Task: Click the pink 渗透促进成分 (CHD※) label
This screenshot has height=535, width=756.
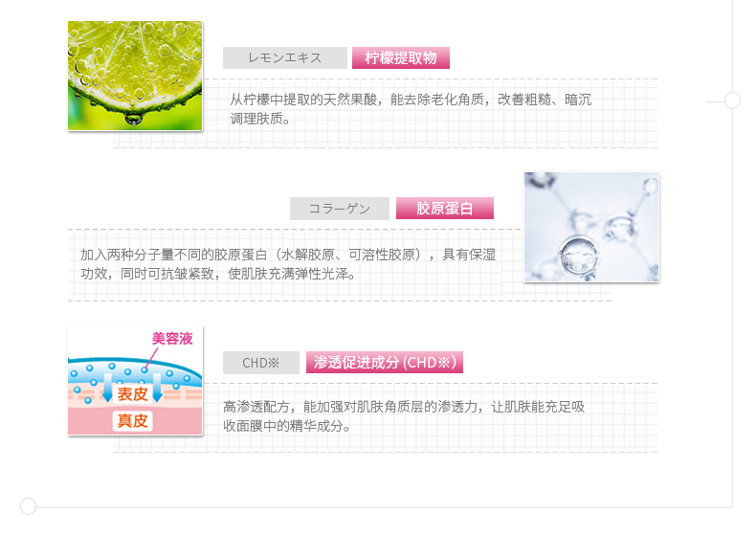Action: [385, 363]
